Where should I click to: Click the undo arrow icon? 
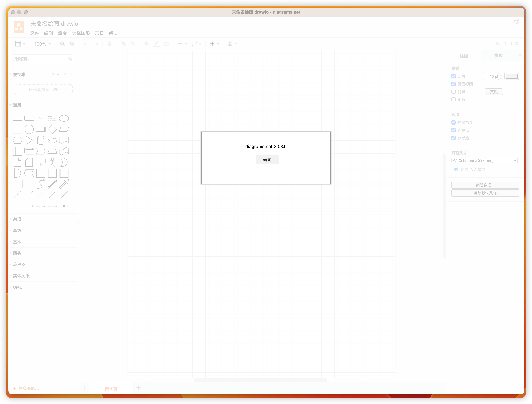86,44
